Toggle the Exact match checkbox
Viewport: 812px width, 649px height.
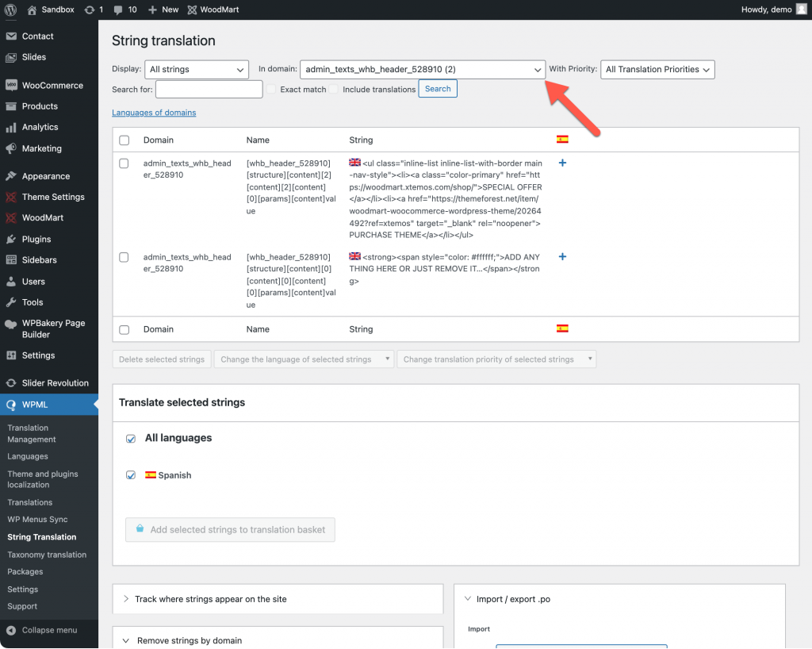(x=271, y=89)
